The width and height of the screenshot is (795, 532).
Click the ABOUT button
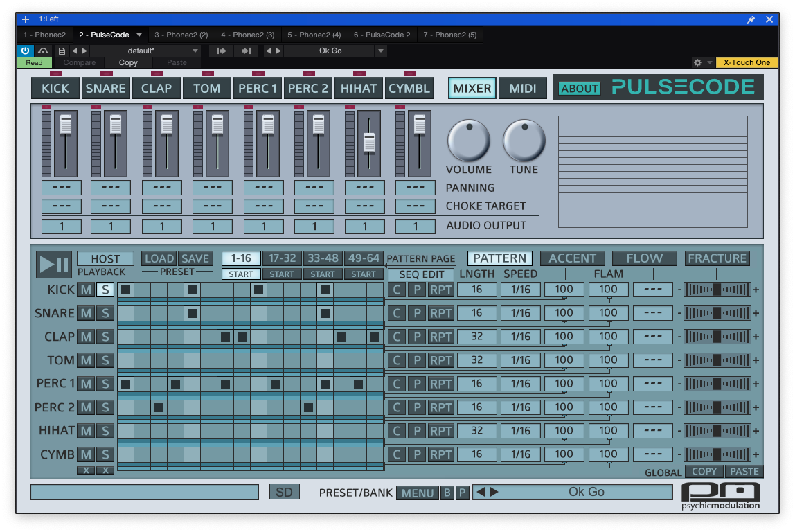[x=580, y=88]
